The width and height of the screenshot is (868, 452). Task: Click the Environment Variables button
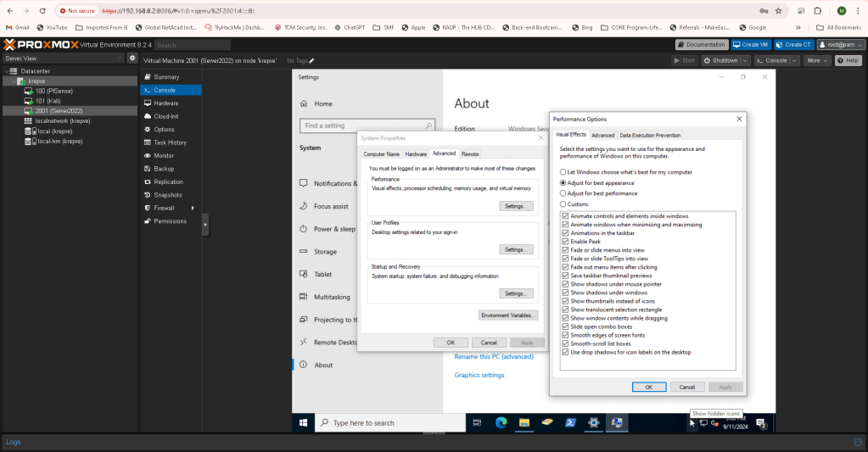click(507, 315)
